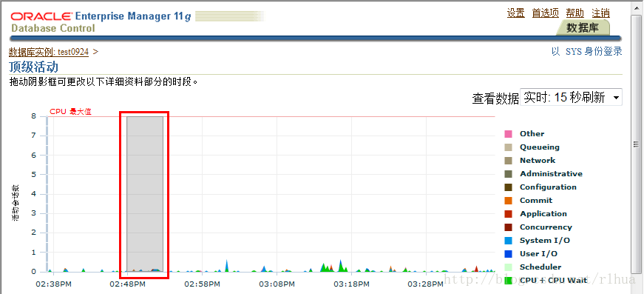Click the Concurrency legend swatch
The height and width of the screenshot is (294, 644).
click(x=508, y=227)
